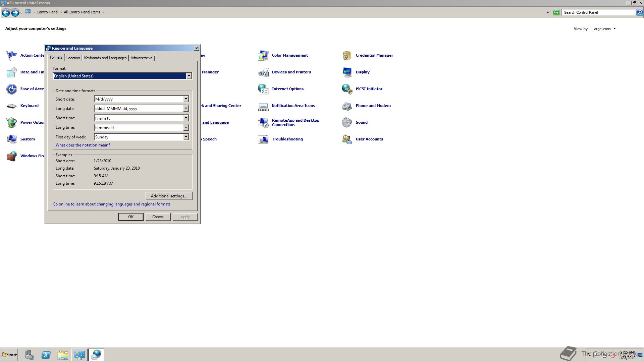This screenshot has height=362, width=644.
Task: Expand the Short date format dropdown
Action: coord(186,99)
